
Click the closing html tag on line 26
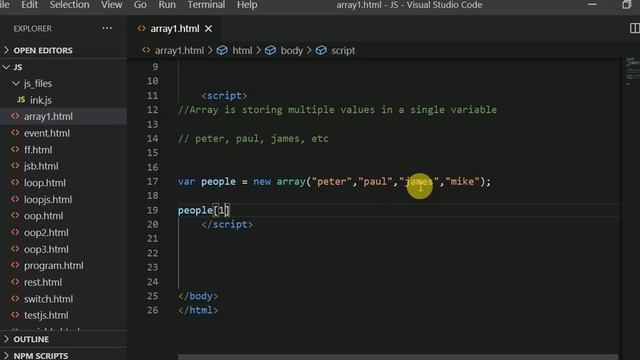198,310
